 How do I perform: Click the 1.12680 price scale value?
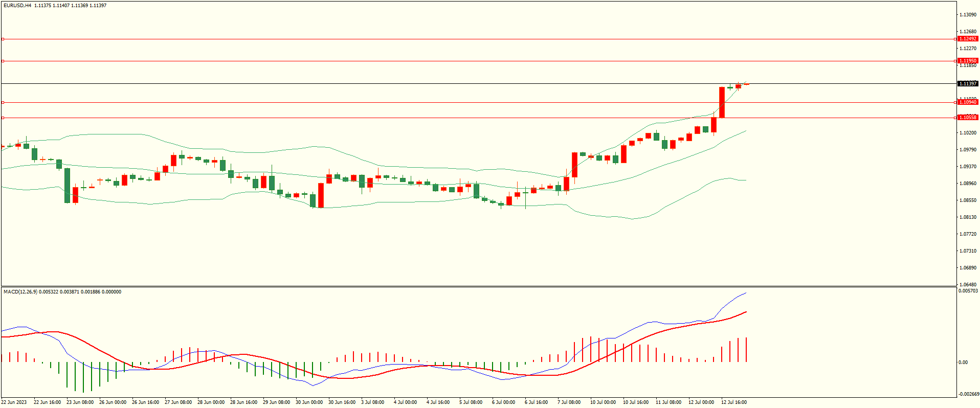coord(968,32)
